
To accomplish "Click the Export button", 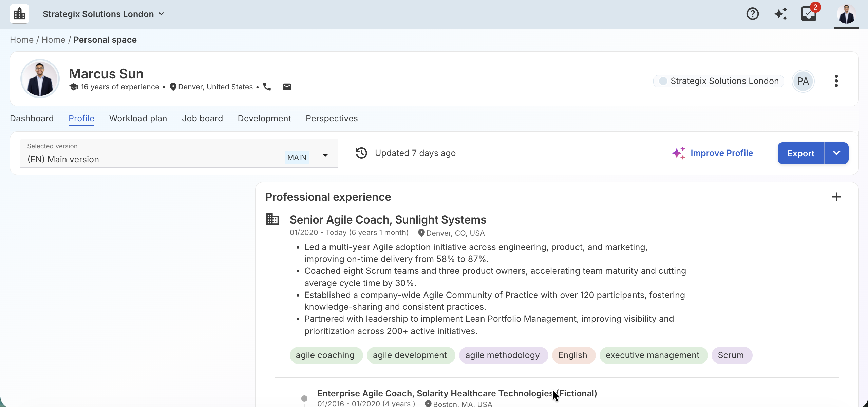I will [801, 153].
